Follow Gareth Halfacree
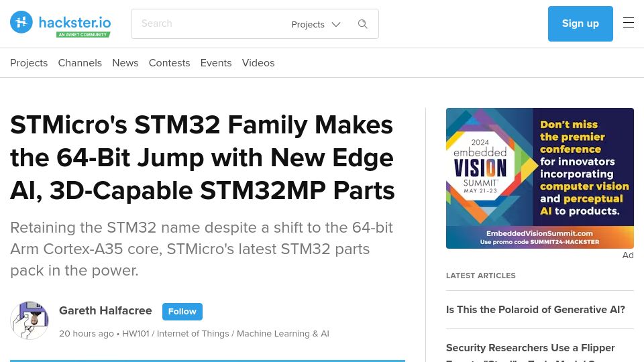 click(182, 312)
